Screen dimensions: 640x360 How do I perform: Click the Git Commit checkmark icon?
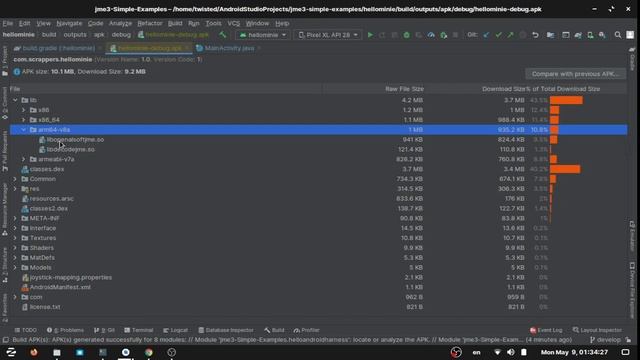click(x=498, y=35)
